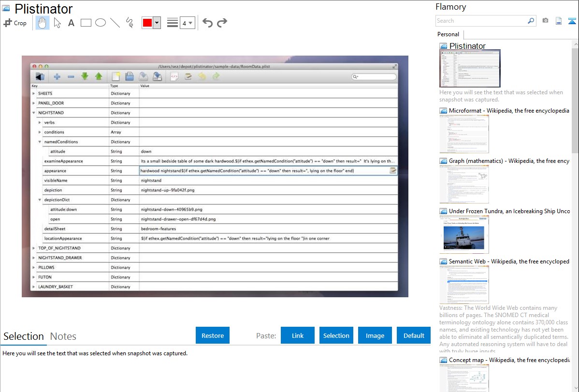Expand the TOP_OF_NIGHTSTAND row
This screenshot has height=392, width=579.
coord(34,248)
